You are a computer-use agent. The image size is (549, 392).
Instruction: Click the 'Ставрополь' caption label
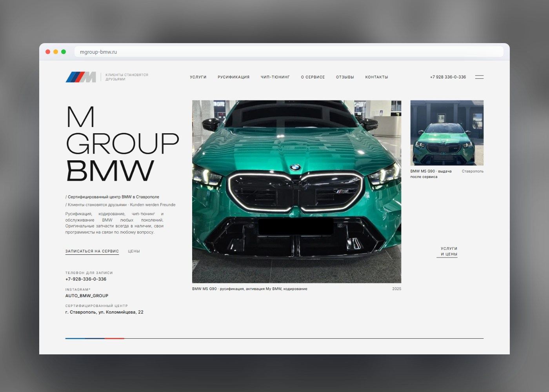473,171
